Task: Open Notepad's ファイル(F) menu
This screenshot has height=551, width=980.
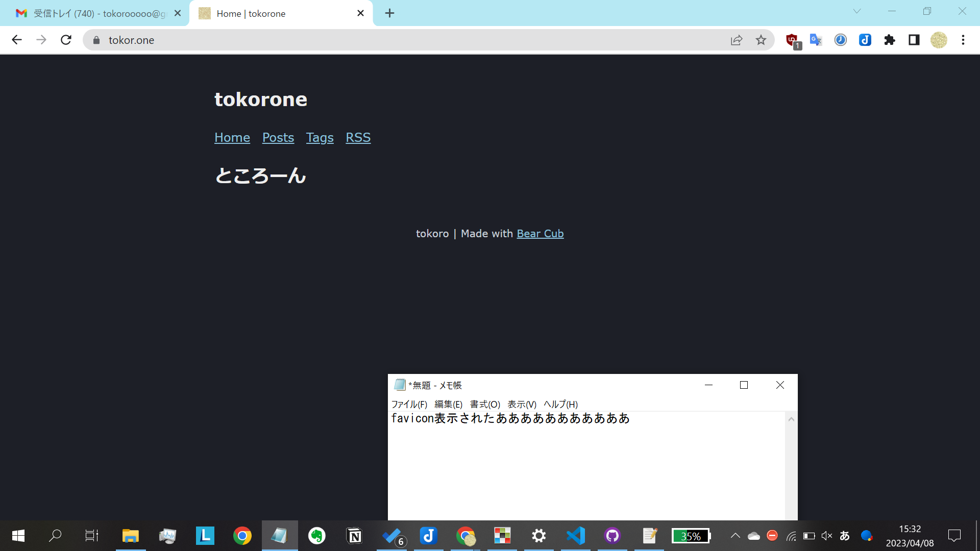Action: click(409, 404)
